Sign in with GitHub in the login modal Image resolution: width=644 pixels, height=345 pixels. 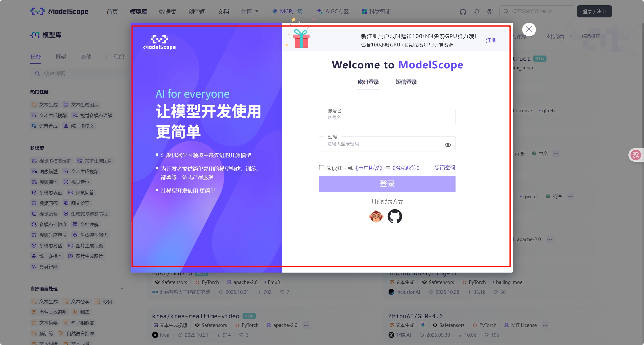pyautogui.click(x=395, y=217)
